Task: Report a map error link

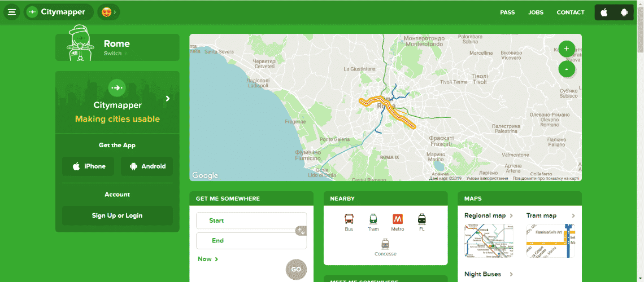Action: pyautogui.click(x=546, y=178)
